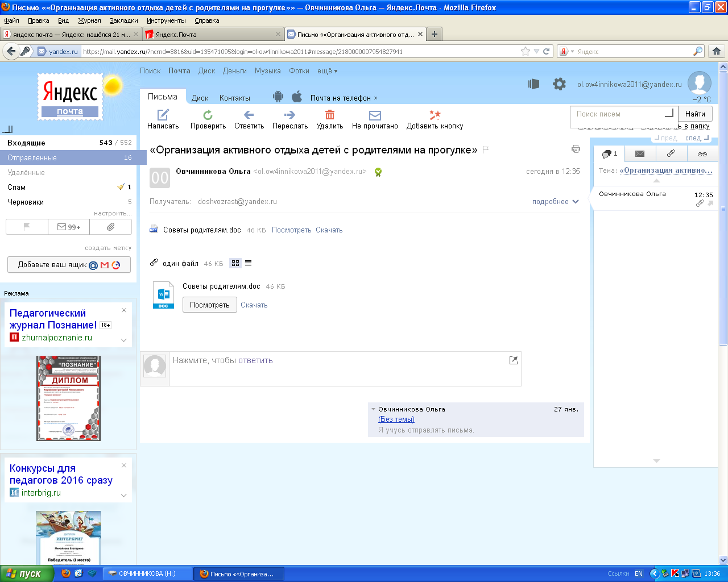The width and height of the screenshot is (728, 582).
Task: Switch attachments to thumbnail grid view
Action: (x=235, y=263)
